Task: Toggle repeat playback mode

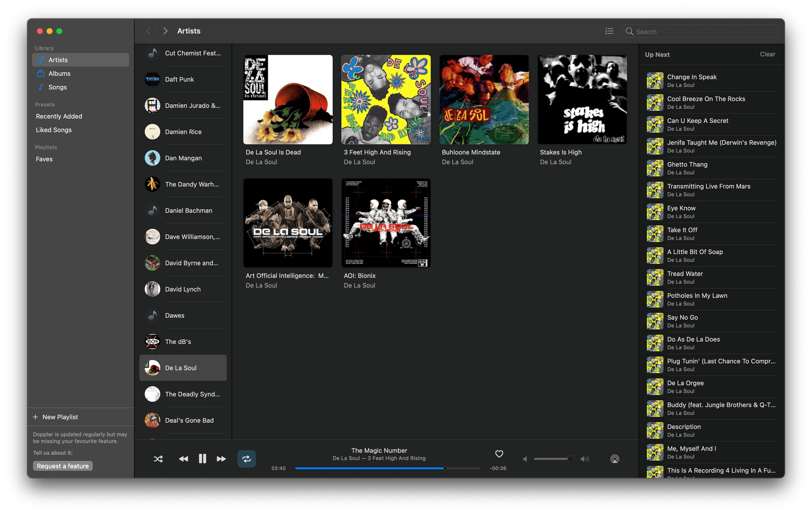Action: [246, 458]
